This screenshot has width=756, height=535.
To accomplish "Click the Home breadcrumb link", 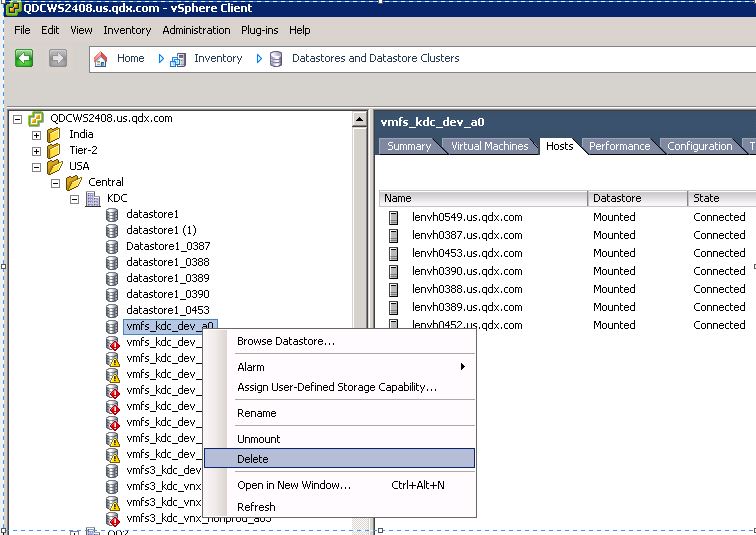I will (x=131, y=58).
